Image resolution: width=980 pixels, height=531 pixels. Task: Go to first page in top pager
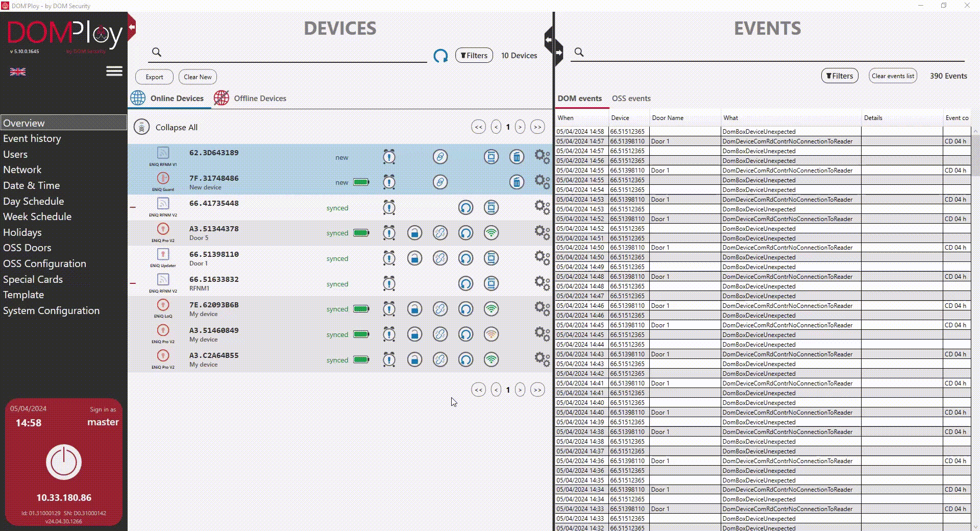click(478, 127)
